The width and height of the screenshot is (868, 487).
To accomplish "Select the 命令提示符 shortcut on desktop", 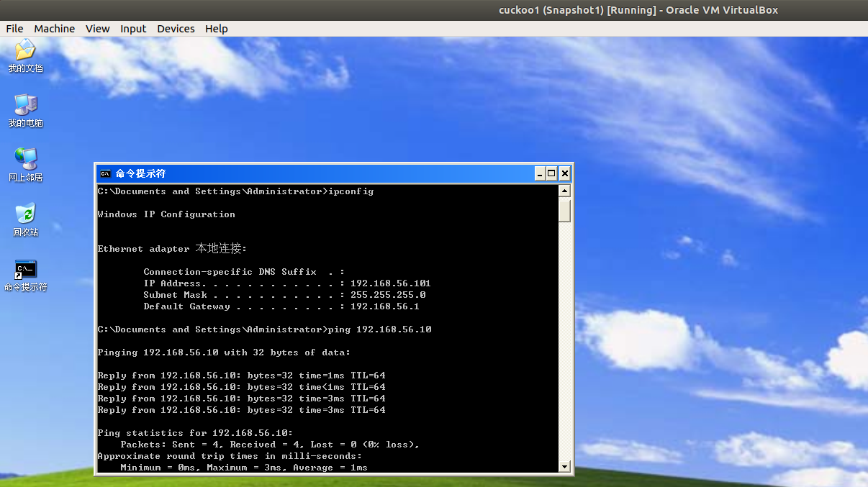I will [25, 276].
